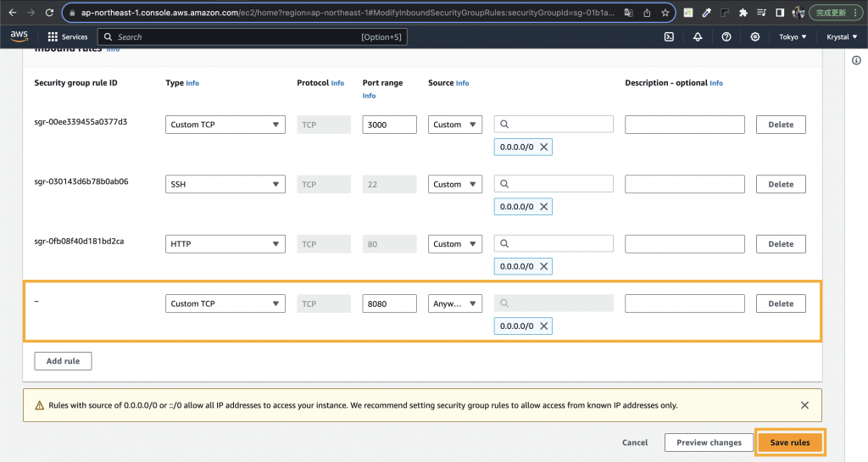Viewport: 868px width, 462px height.
Task: Delete the SSH rule
Action: click(x=781, y=184)
